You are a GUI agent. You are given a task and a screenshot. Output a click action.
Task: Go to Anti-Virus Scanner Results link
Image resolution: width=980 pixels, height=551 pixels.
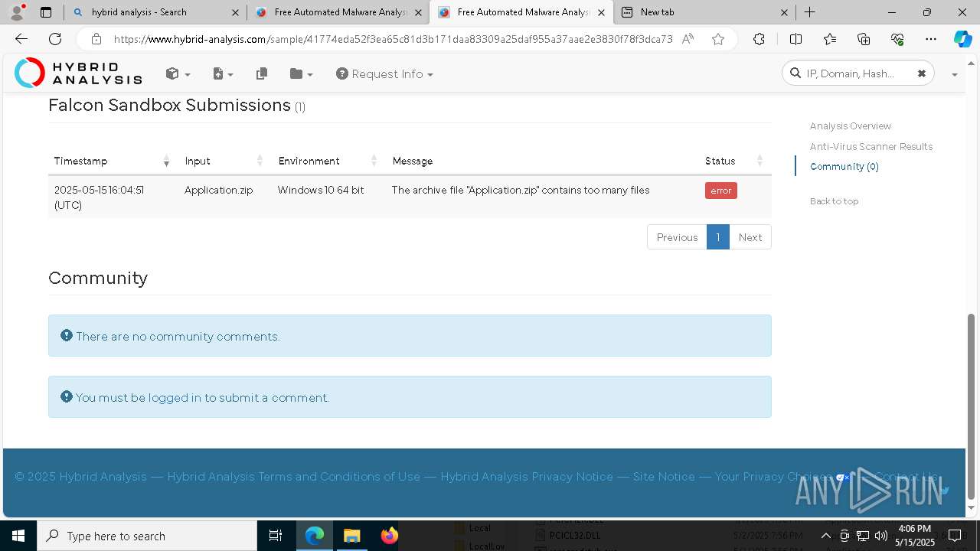click(871, 146)
